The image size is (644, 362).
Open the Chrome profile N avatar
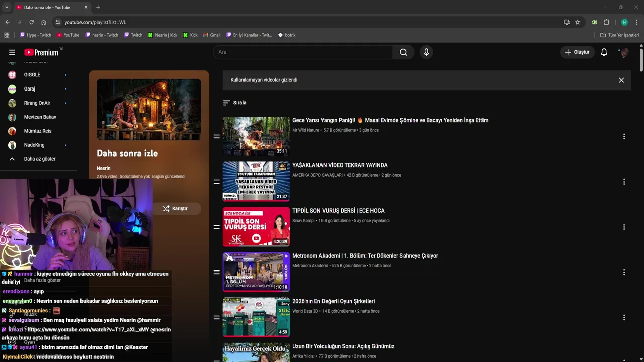(x=624, y=22)
